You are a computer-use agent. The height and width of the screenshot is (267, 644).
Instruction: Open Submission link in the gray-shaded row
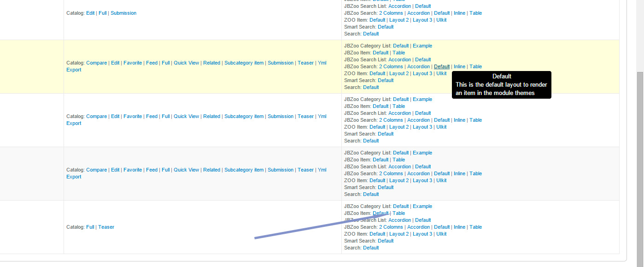pos(281,170)
